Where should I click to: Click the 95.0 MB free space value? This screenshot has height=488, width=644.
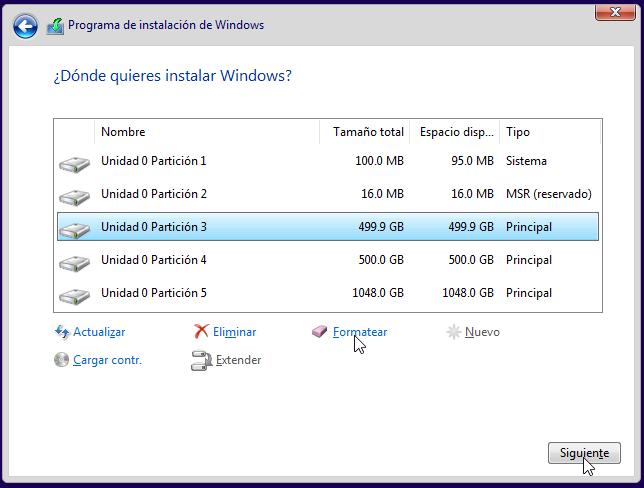click(x=472, y=161)
